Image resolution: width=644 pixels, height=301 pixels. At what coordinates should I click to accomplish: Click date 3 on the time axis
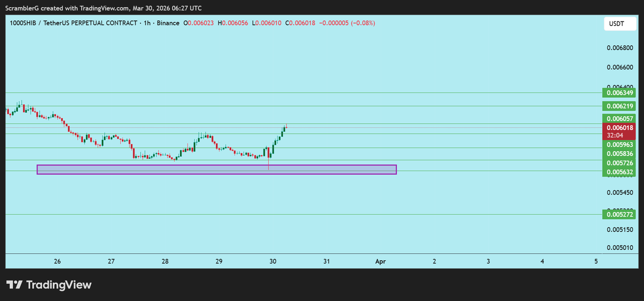[488, 261]
